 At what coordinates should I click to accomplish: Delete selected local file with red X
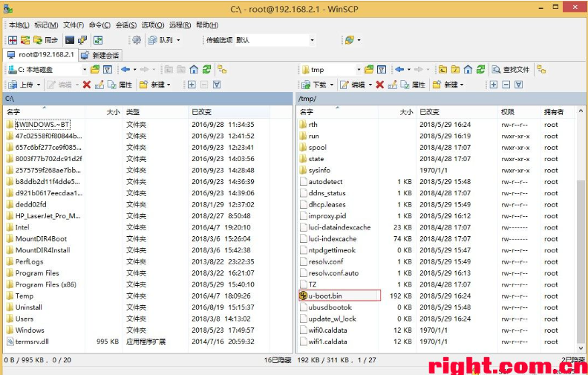(x=87, y=85)
